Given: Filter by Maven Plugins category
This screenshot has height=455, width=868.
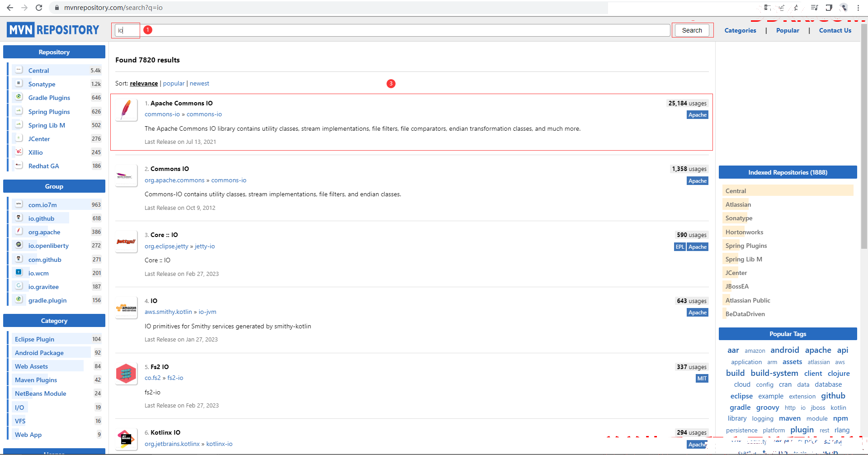Looking at the screenshot, I should pyautogui.click(x=36, y=379).
